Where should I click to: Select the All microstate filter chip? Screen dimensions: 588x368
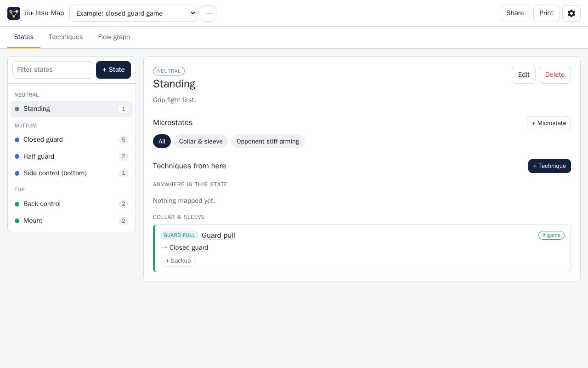coord(162,141)
